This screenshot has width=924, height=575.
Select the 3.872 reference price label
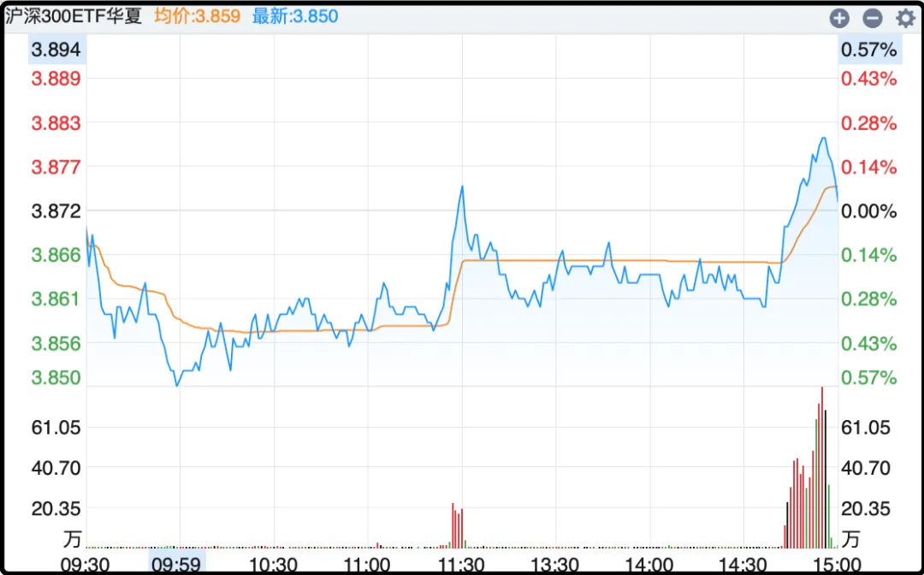[x=56, y=211]
